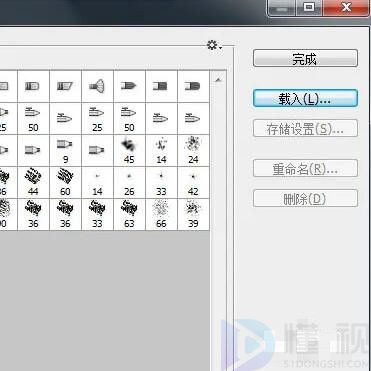This screenshot has height=371, width=371.
Task: Choose the star brush labeled 42
Action: click(193, 182)
